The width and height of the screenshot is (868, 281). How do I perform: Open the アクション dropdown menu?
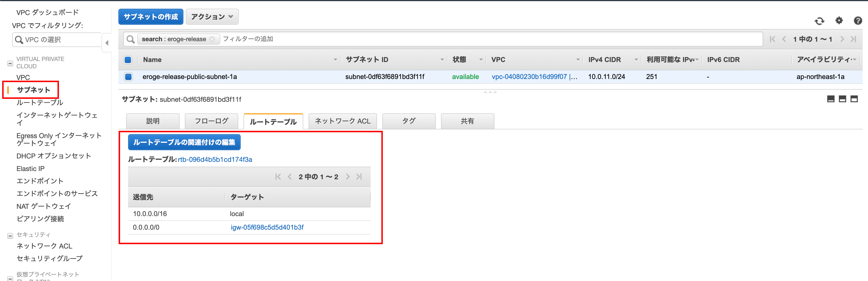(212, 17)
